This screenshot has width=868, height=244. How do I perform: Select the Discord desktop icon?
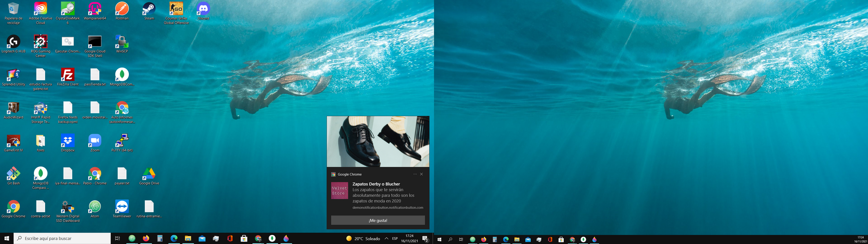click(x=203, y=11)
